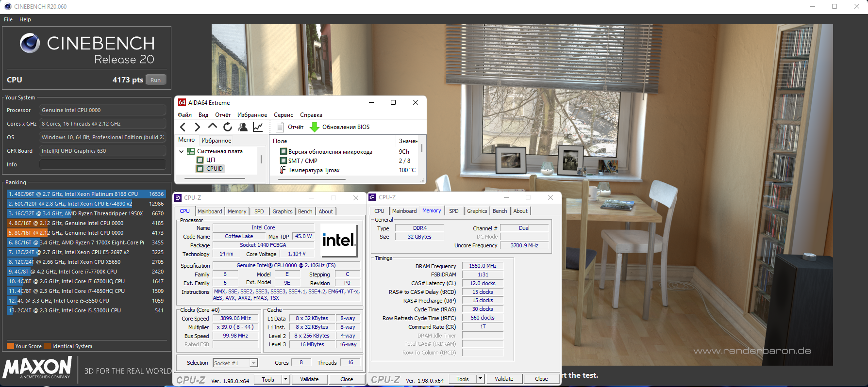This screenshot has width=868, height=387.
Task: Open AIDA64 graph monitoring icon
Action: [258, 127]
